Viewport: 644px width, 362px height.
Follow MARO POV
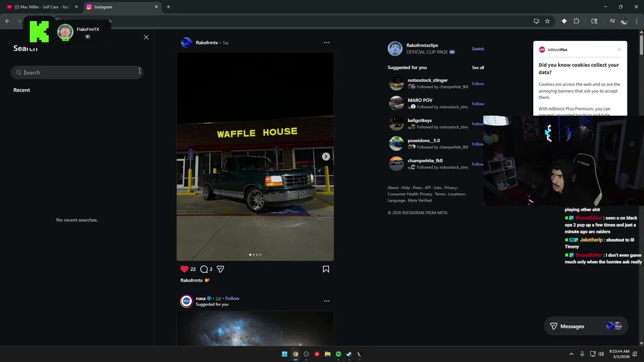click(x=478, y=104)
